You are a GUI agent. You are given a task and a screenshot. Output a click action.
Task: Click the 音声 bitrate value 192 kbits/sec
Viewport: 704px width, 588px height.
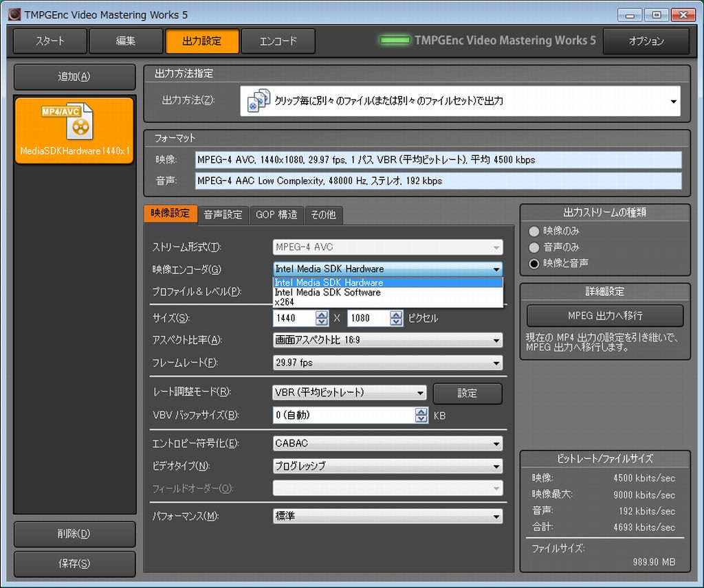(x=647, y=511)
